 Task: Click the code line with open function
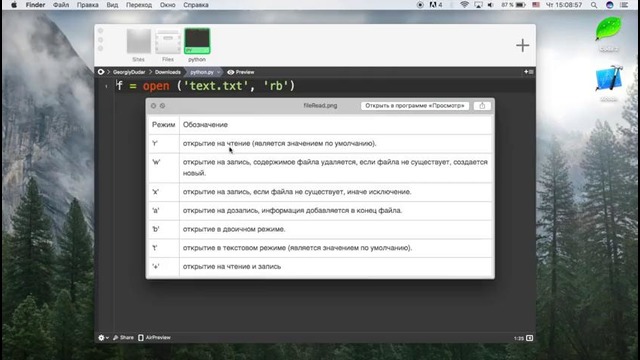coord(205,86)
